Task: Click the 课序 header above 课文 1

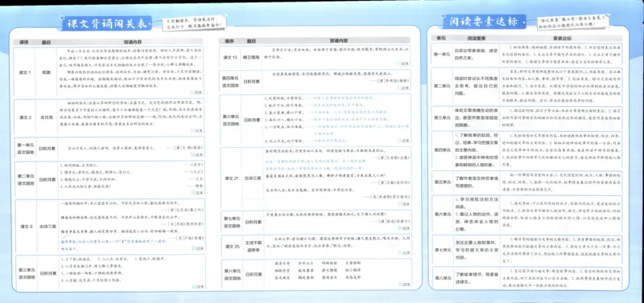Action: click(23, 42)
